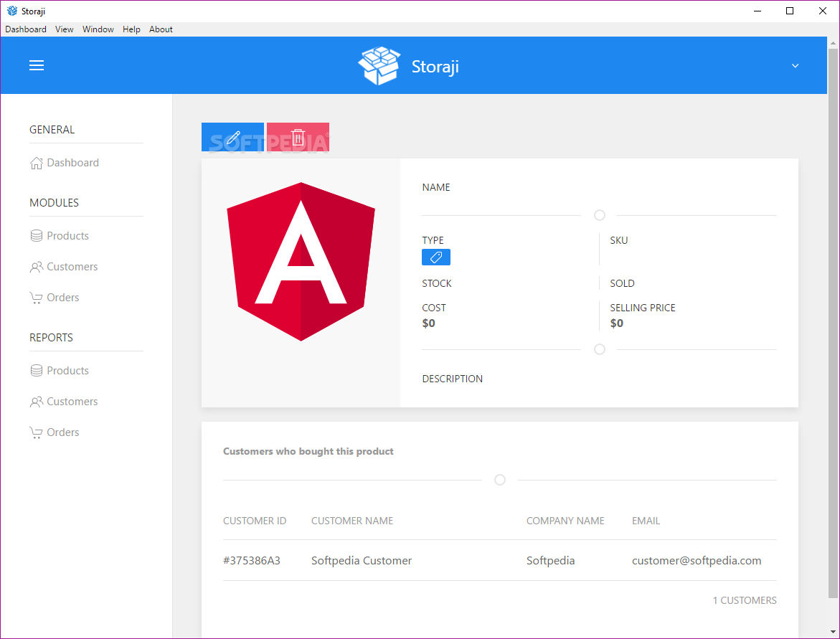The width and height of the screenshot is (840, 639).
Task: Open the Window menu
Action: point(98,29)
